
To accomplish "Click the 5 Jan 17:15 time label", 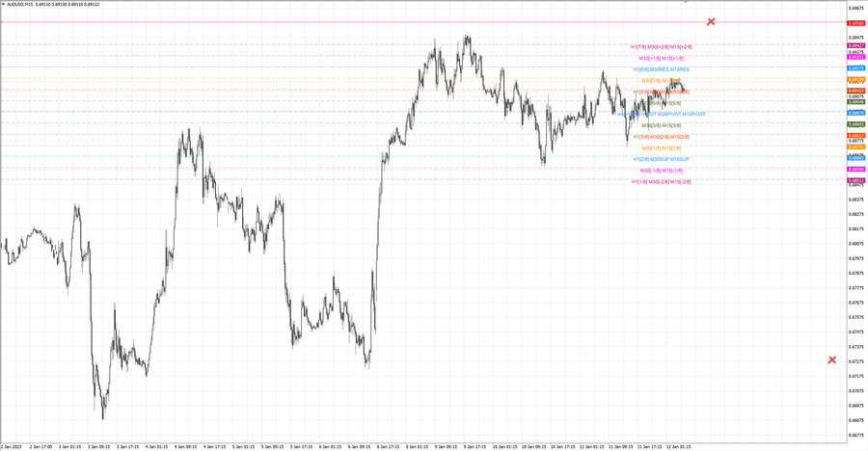I will (x=302, y=446).
